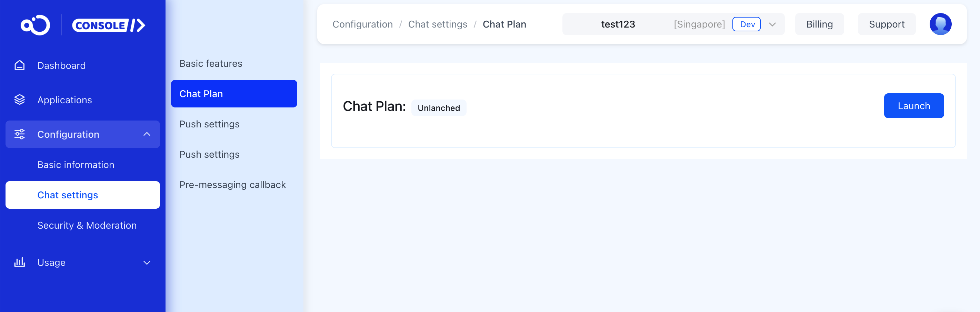Image resolution: width=980 pixels, height=312 pixels.
Task: Expand the Usage section chevron
Action: click(x=147, y=263)
